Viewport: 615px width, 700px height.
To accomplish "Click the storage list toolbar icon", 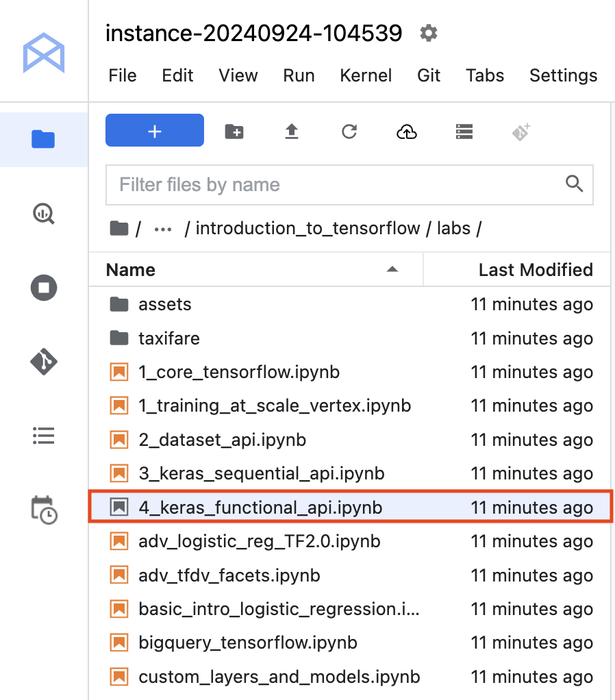I will tap(464, 132).
